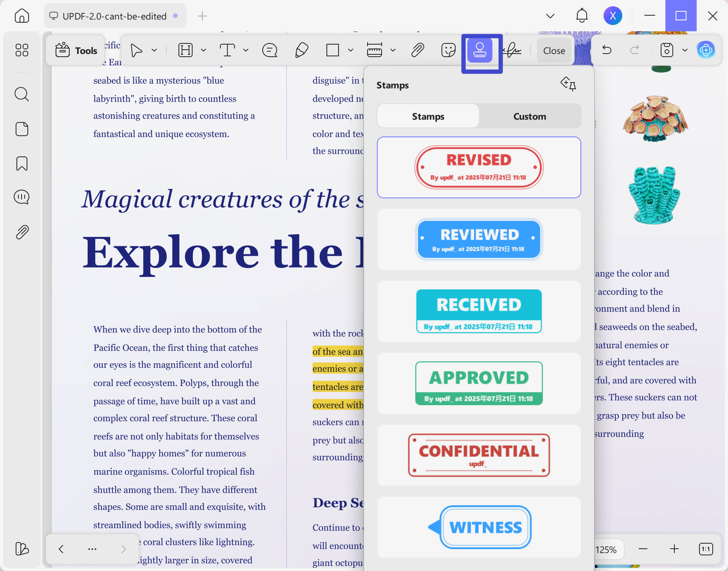
Task: Click the teal coral image
Action: click(654, 195)
